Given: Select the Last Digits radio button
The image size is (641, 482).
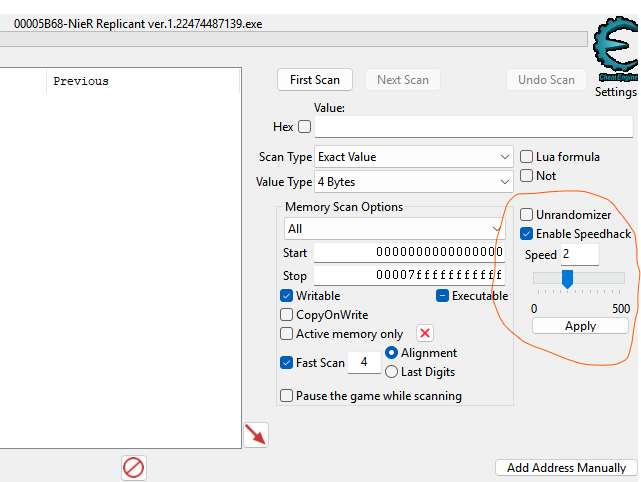Looking at the screenshot, I should coord(391,372).
